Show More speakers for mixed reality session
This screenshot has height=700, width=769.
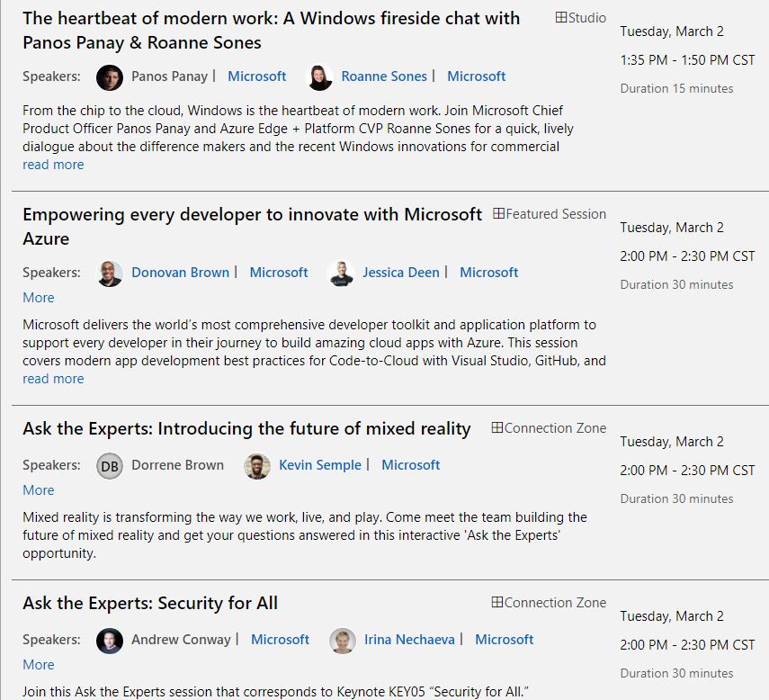coord(39,490)
